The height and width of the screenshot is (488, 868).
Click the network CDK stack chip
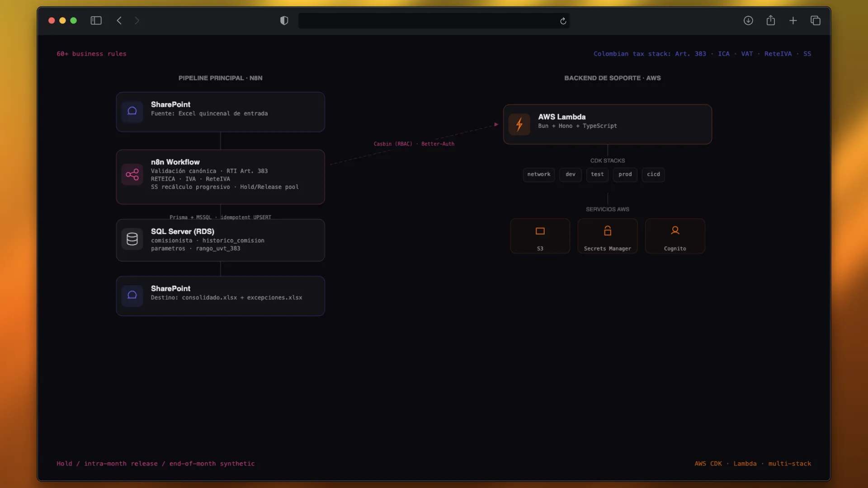pos(539,174)
